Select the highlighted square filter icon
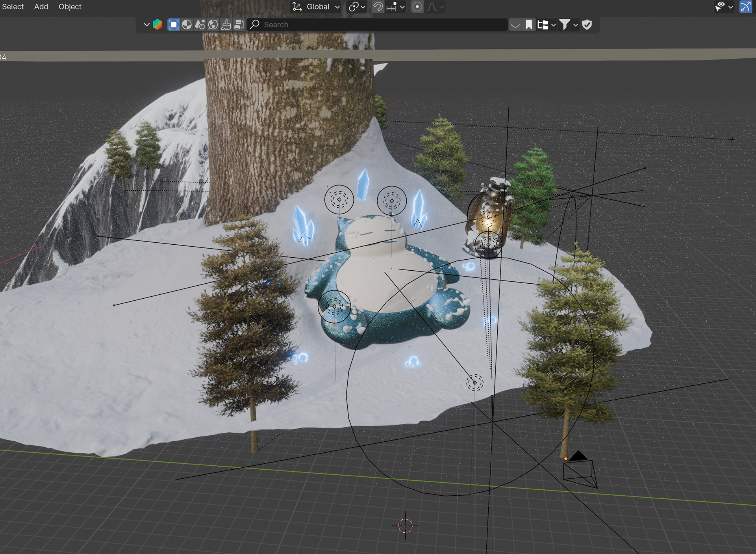Viewport: 756px width, 554px height. [173, 24]
